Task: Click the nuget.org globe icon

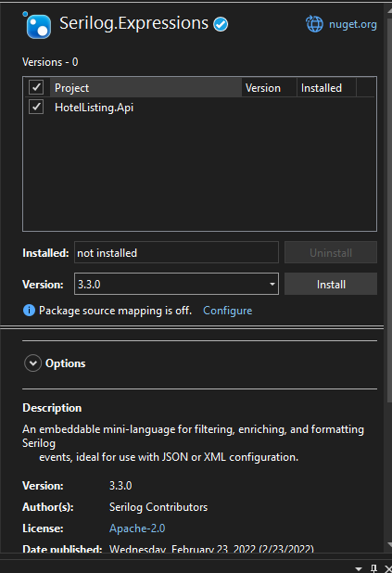Action: [x=314, y=24]
